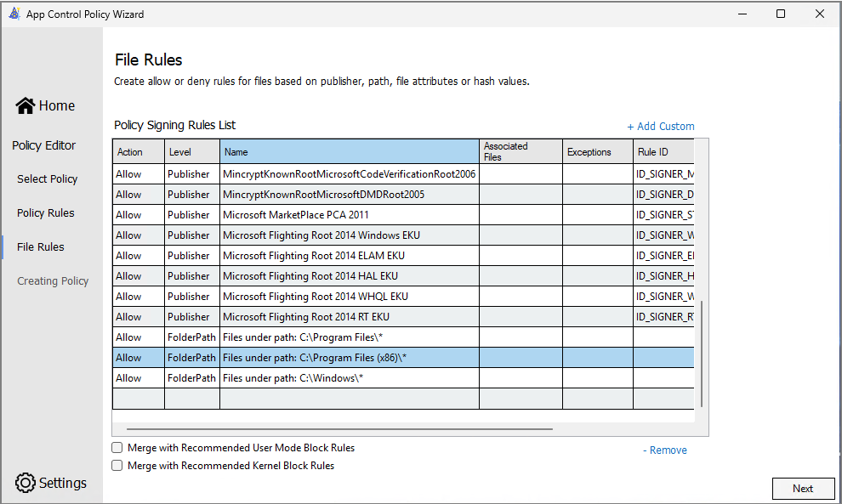Screen dimensions: 842x504
Task: Maximize the App Control Policy Wizard window
Action: (781, 14)
